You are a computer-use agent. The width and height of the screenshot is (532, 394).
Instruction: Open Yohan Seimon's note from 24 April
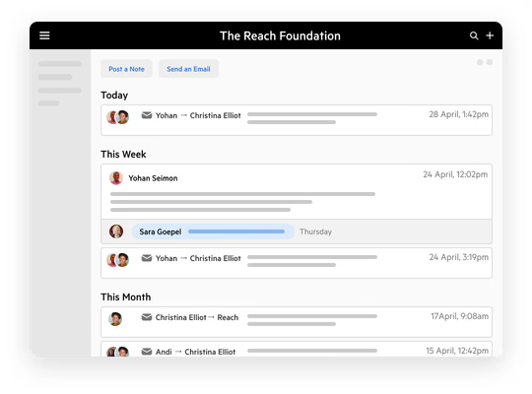point(297,192)
